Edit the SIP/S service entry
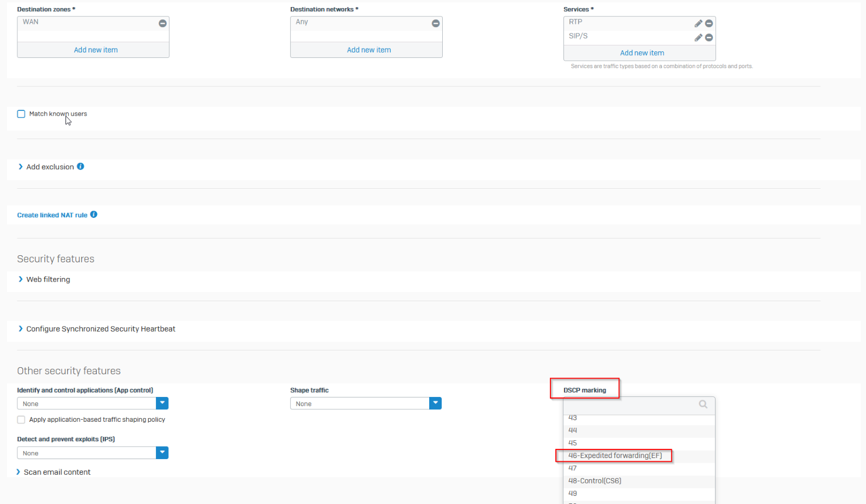Viewport: 866px width, 504px height. [x=698, y=37]
